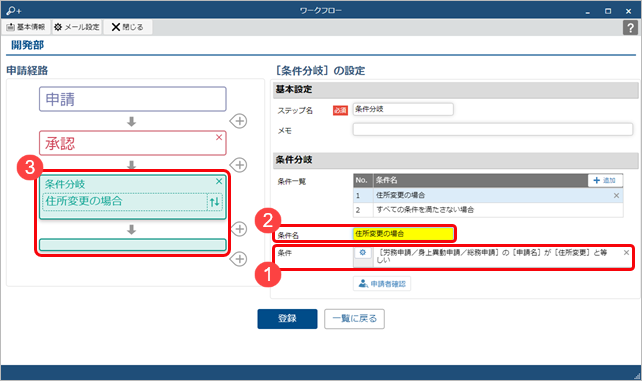Open メール設定 settings
This screenshot has width=642, height=381.
(77, 27)
